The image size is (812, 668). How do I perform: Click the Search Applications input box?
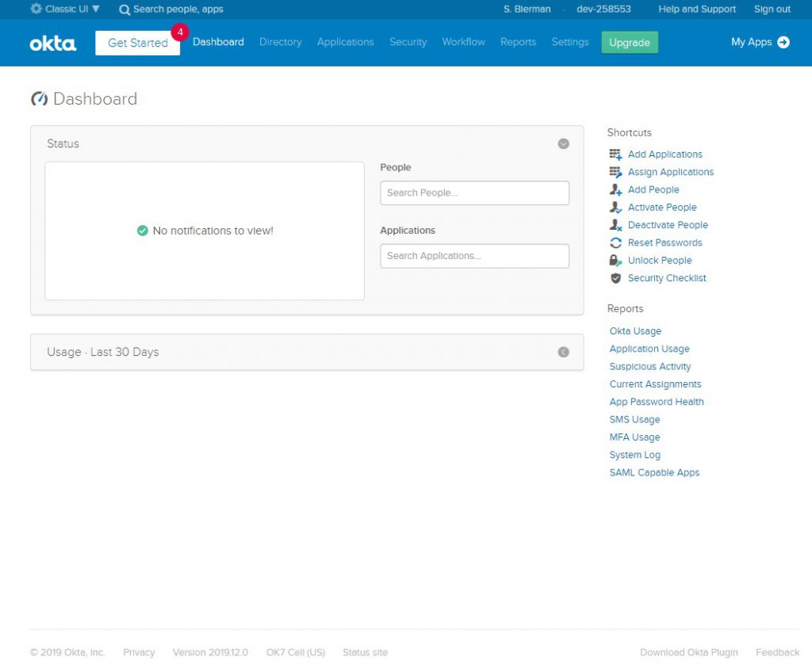(x=474, y=256)
